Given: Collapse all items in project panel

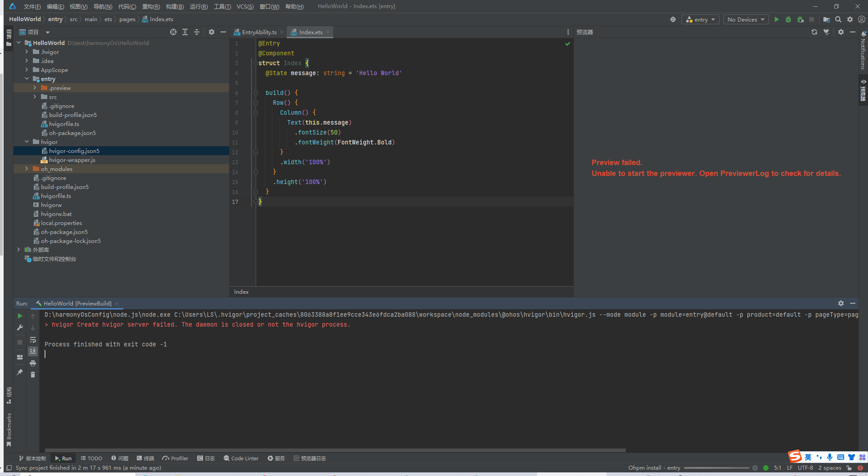Looking at the screenshot, I should coord(197,32).
